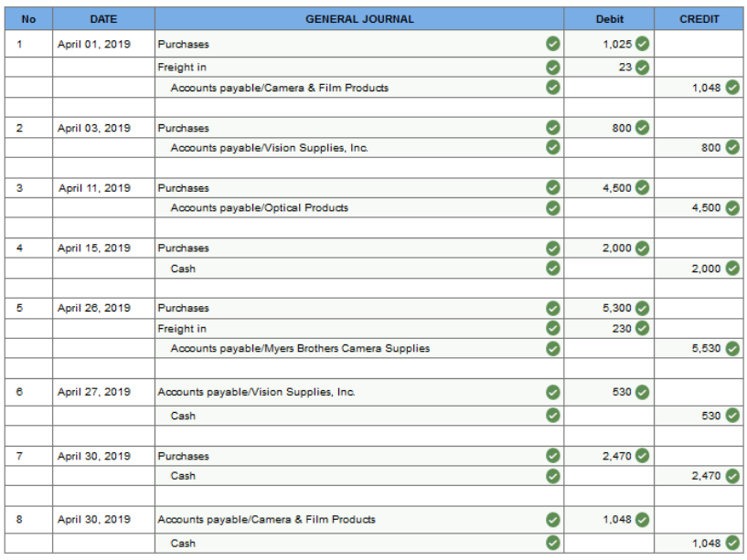Screen dimensions: 747x560
Task: Select the No column header
Action: pos(28,19)
